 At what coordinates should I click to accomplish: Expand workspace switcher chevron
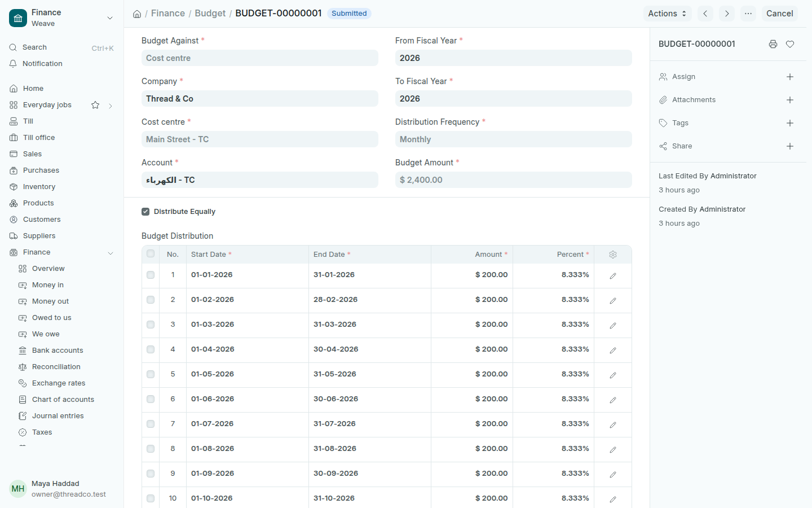click(x=110, y=18)
